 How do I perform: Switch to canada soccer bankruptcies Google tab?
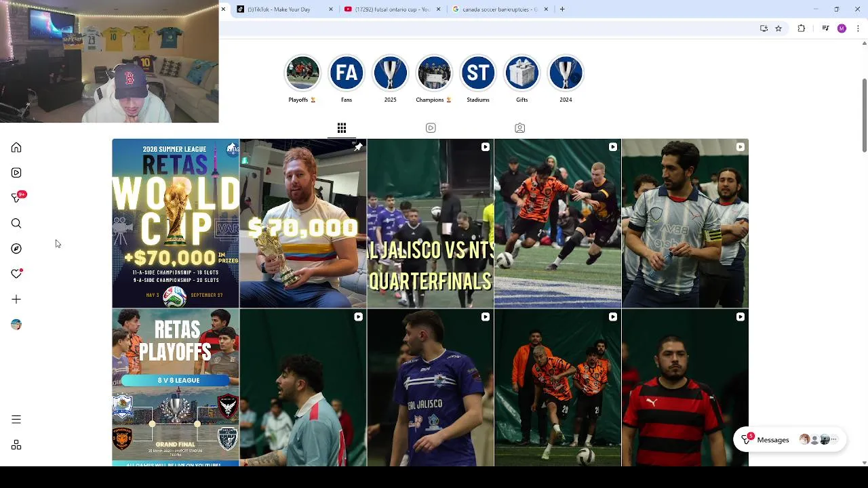click(x=500, y=9)
